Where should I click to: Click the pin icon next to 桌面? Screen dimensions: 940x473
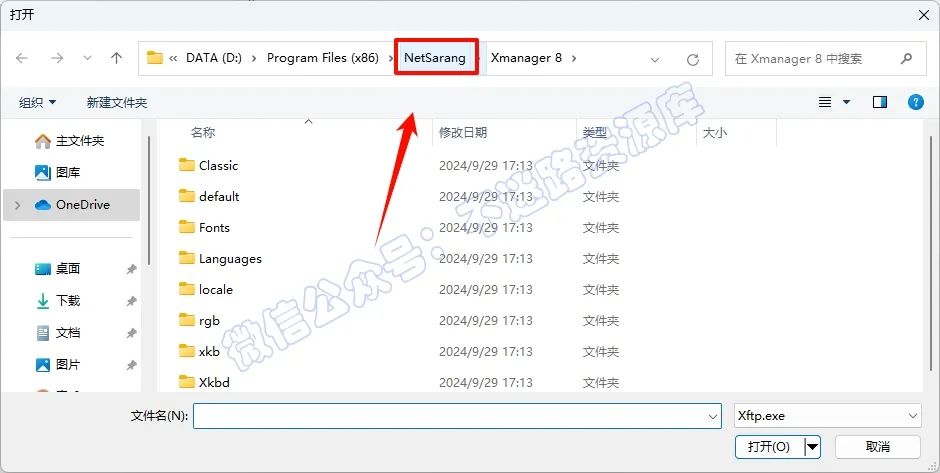pyautogui.click(x=131, y=269)
